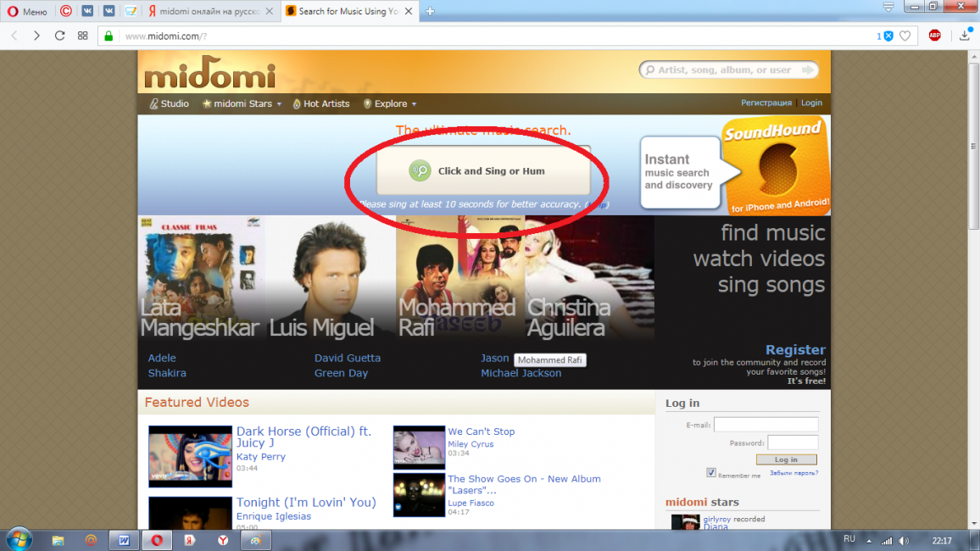Expand the midomi Stars dropdown menu
This screenshot has height=551, width=980.
coord(242,103)
